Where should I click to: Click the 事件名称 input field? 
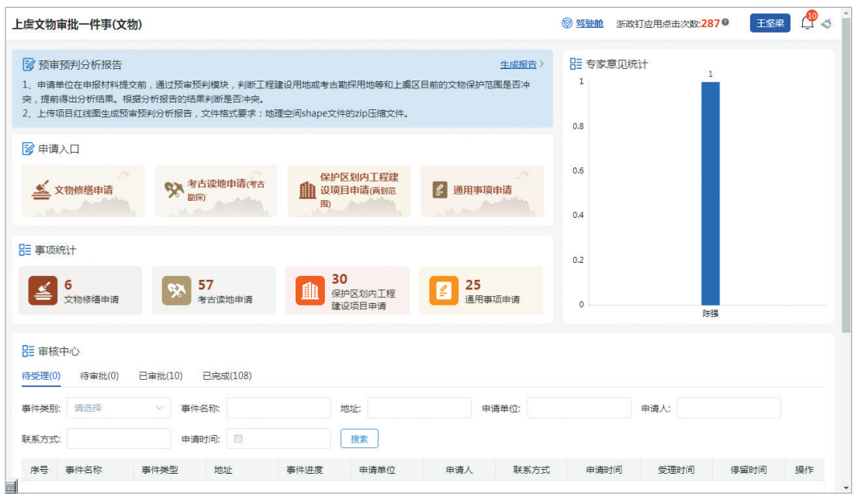point(279,408)
